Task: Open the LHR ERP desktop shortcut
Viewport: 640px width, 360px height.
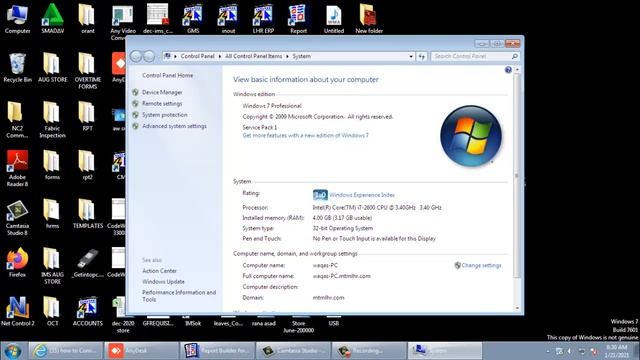Action: (263, 18)
